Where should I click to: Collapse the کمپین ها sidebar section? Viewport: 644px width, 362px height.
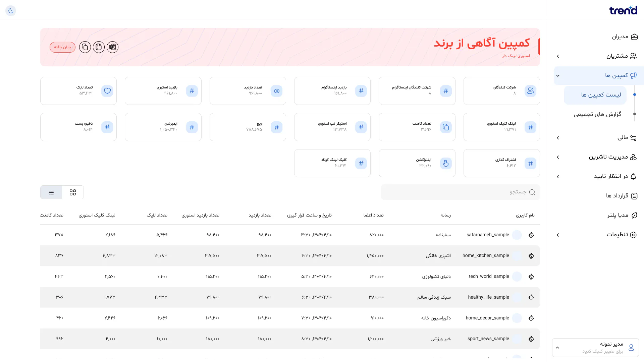coord(599,75)
